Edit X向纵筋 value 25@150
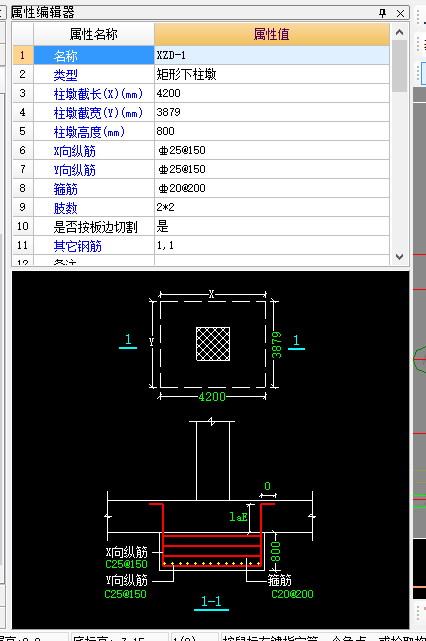This screenshot has height=641, width=426. point(272,150)
